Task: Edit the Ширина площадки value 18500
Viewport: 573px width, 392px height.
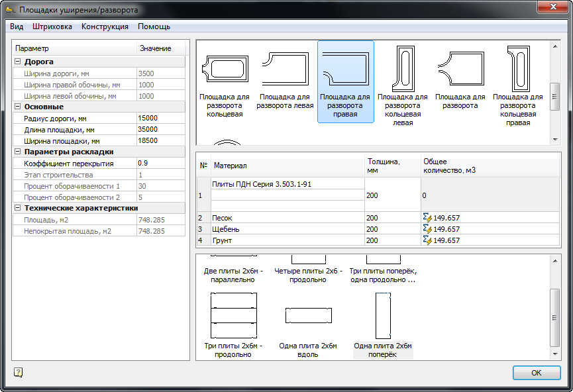Action: (161, 140)
